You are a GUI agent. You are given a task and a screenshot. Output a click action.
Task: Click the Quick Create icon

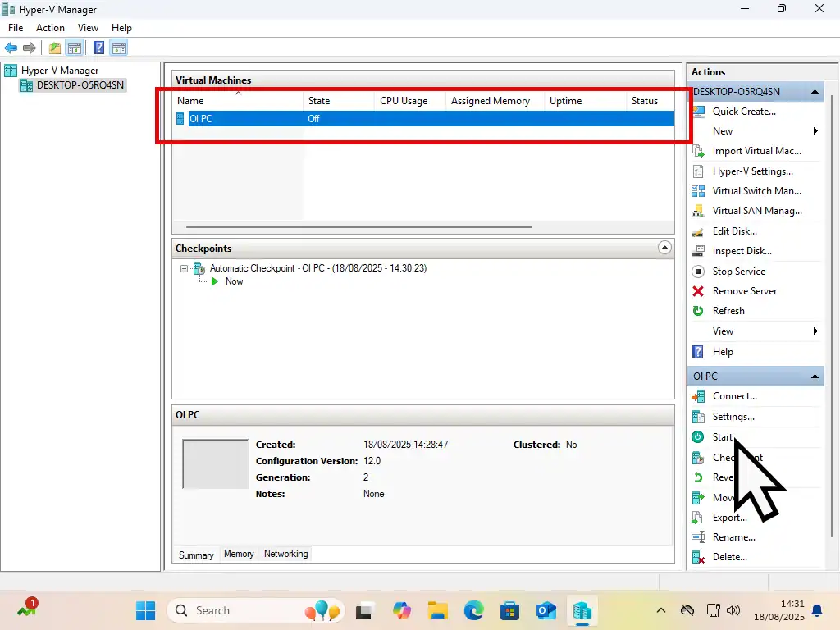point(698,112)
